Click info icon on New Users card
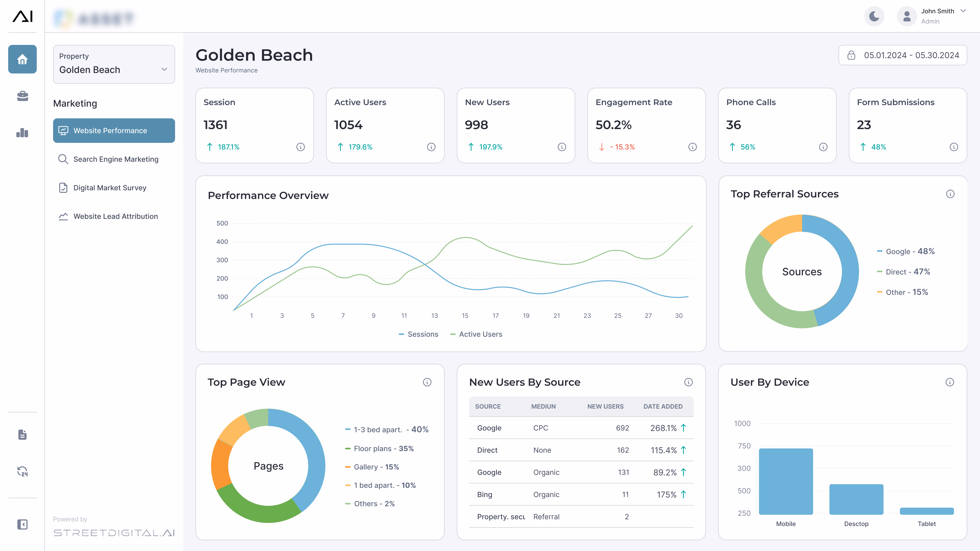 [x=562, y=147]
